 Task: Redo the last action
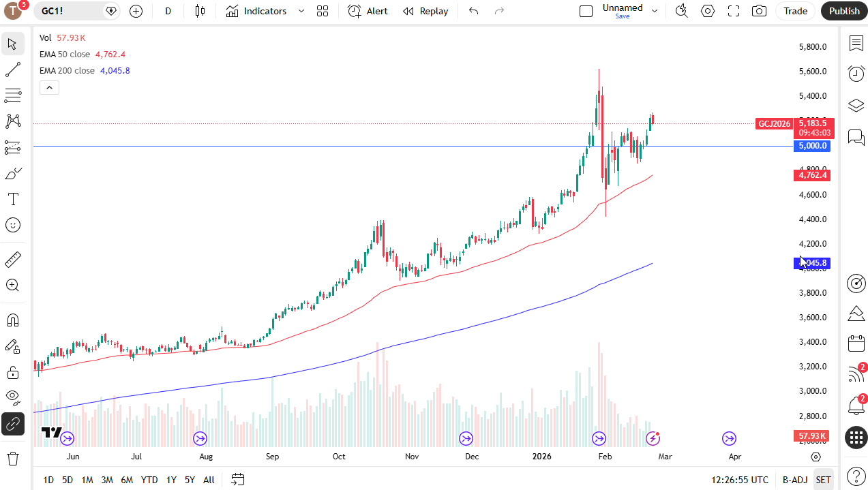[x=499, y=11]
